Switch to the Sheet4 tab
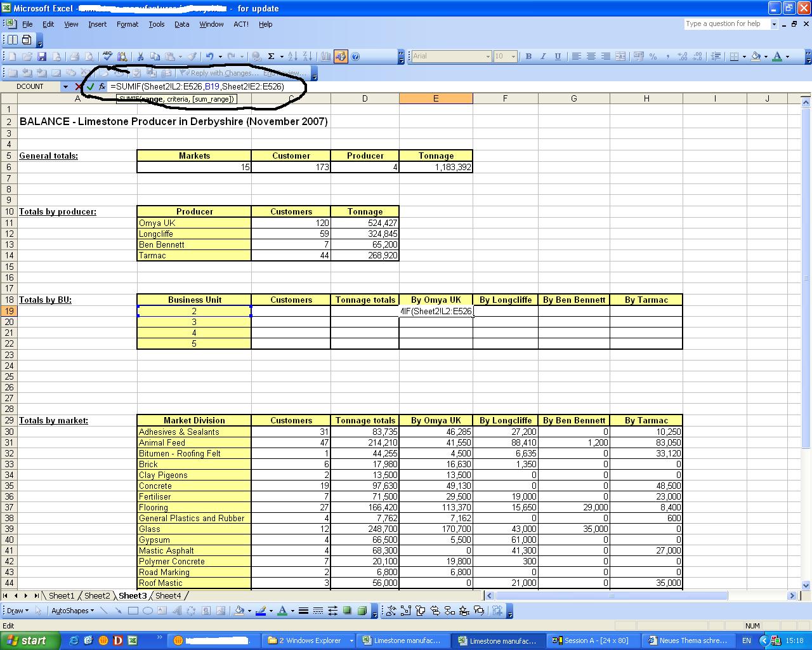Image resolution: width=812 pixels, height=650 pixels. coord(168,595)
